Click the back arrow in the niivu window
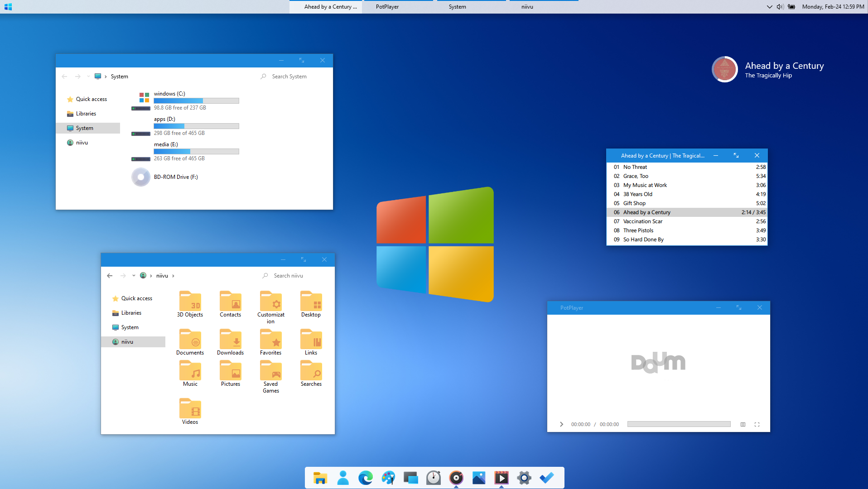 pyautogui.click(x=109, y=275)
